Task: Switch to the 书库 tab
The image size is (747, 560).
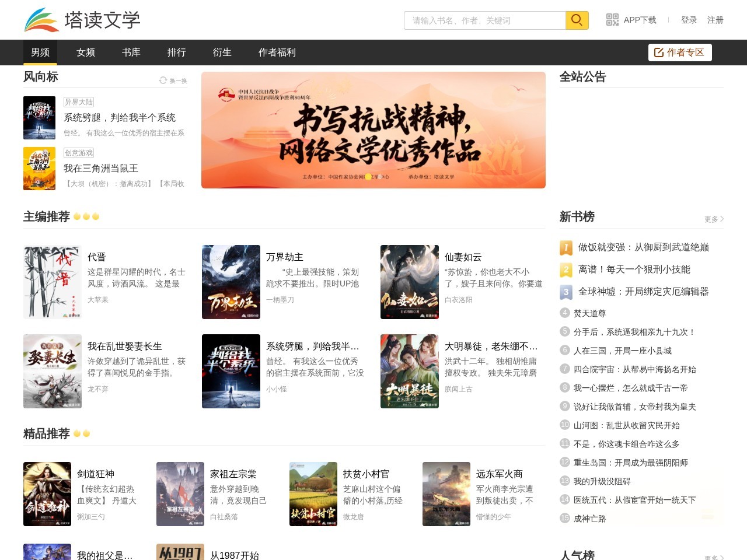Action: (131, 52)
